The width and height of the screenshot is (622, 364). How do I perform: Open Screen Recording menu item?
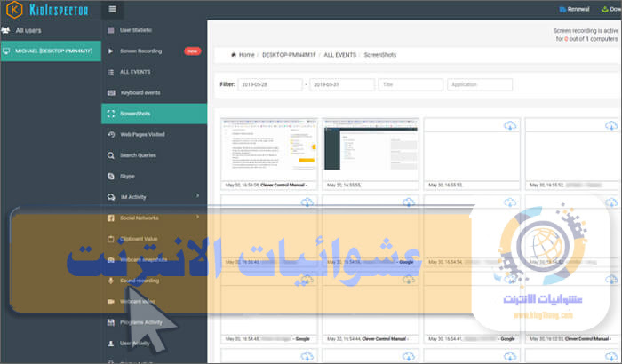pyautogui.click(x=142, y=51)
